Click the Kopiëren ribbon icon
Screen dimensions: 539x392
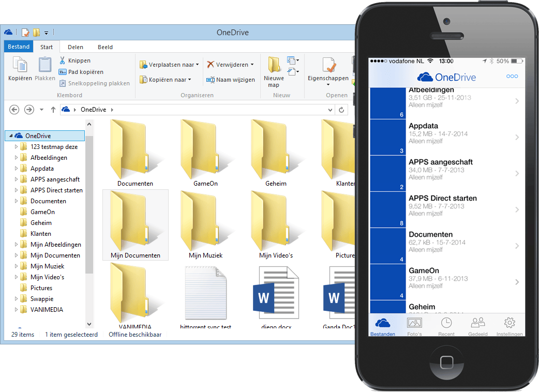(x=20, y=69)
